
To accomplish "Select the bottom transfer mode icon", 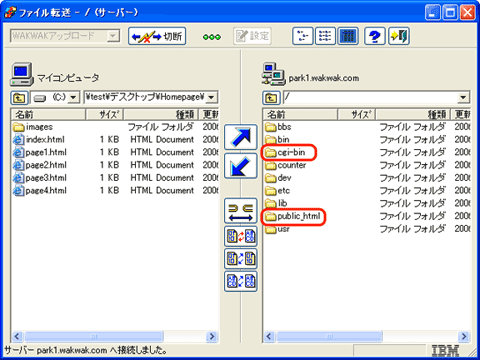I will (241, 281).
